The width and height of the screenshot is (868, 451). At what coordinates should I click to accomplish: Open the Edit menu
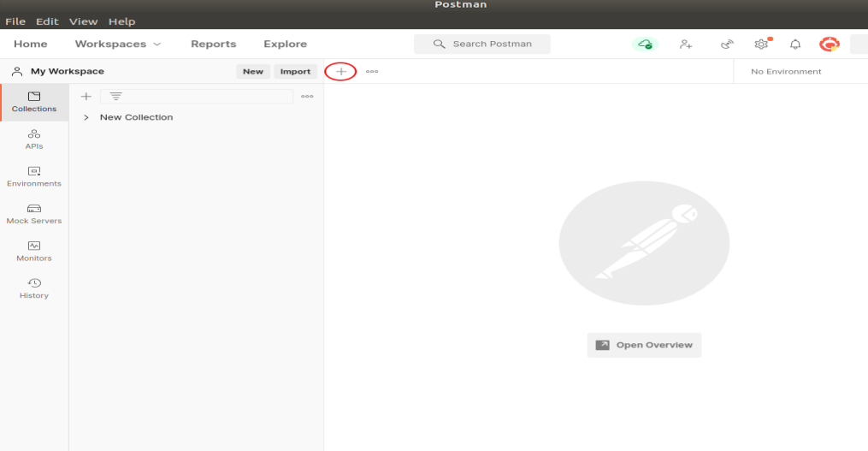click(x=47, y=21)
